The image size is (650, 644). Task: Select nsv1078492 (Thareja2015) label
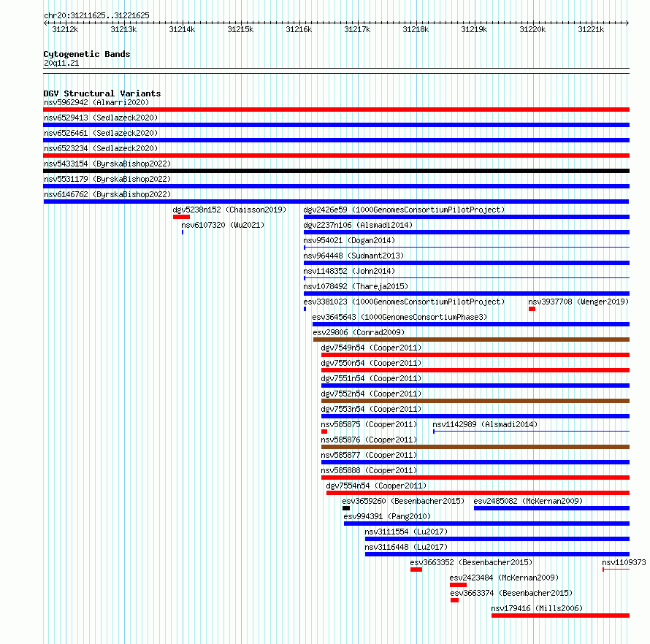pos(356,286)
